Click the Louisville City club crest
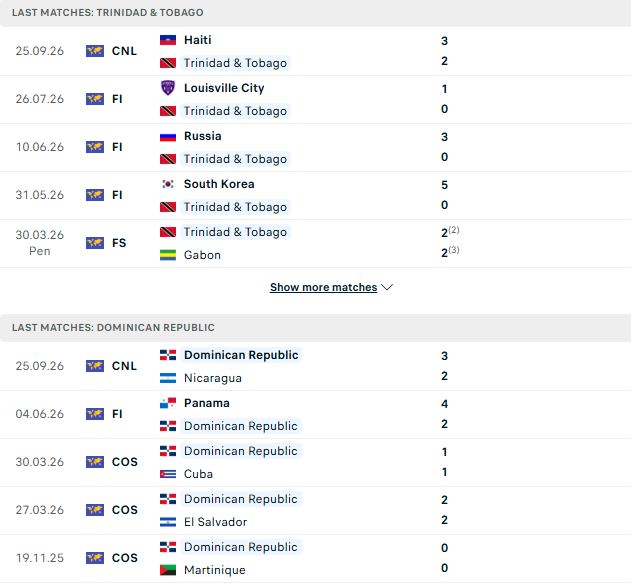The image size is (631, 585). pyautogui.click(x=168, y=88)
